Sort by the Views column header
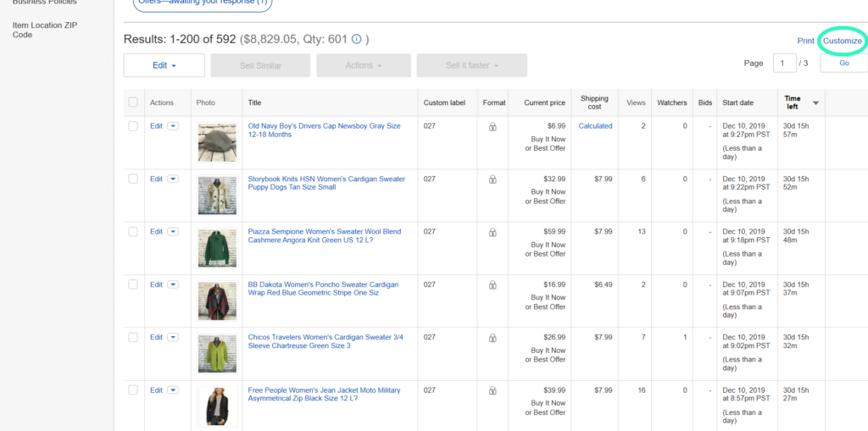 636,103
